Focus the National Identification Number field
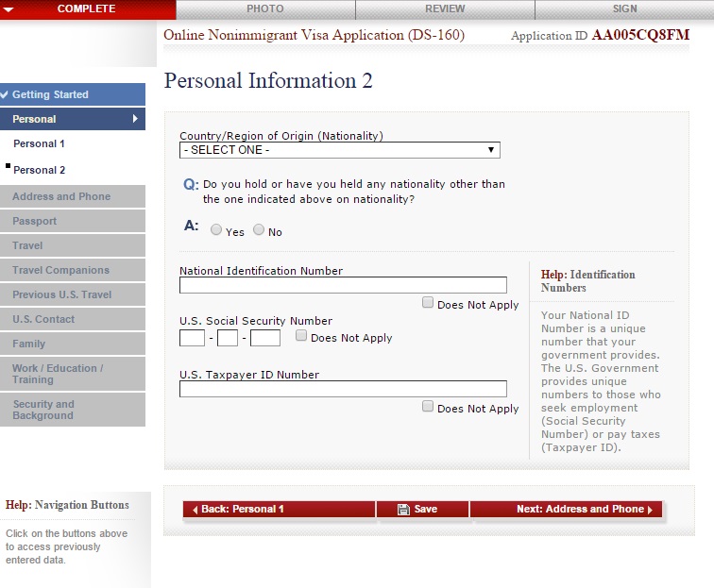 coord(343,285)
